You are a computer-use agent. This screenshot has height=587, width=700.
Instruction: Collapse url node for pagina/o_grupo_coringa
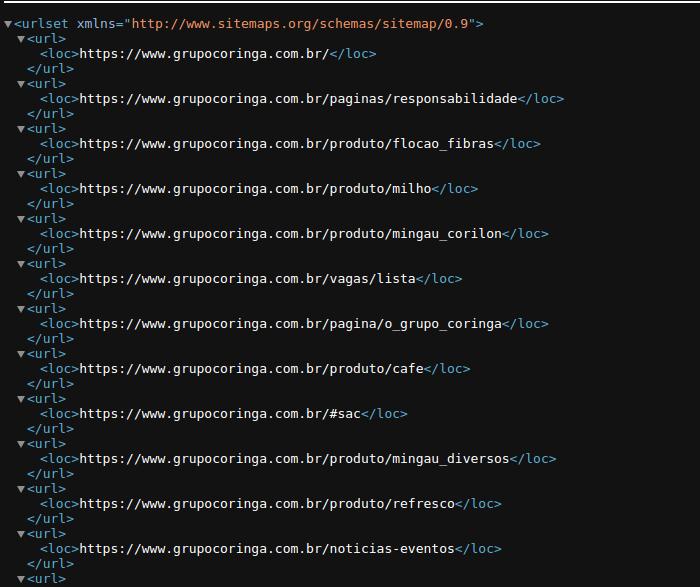tap(21, 309)
